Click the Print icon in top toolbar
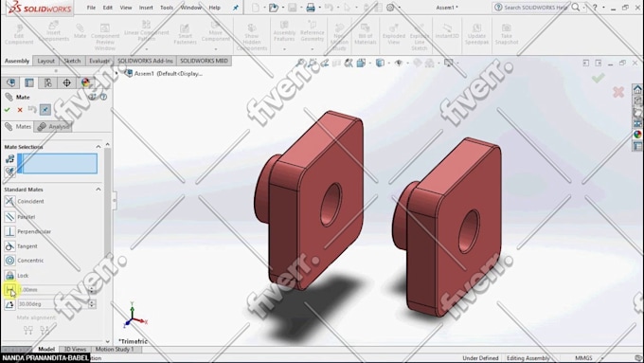This screenshot has width=644, height=363. [x=311, y=8]
